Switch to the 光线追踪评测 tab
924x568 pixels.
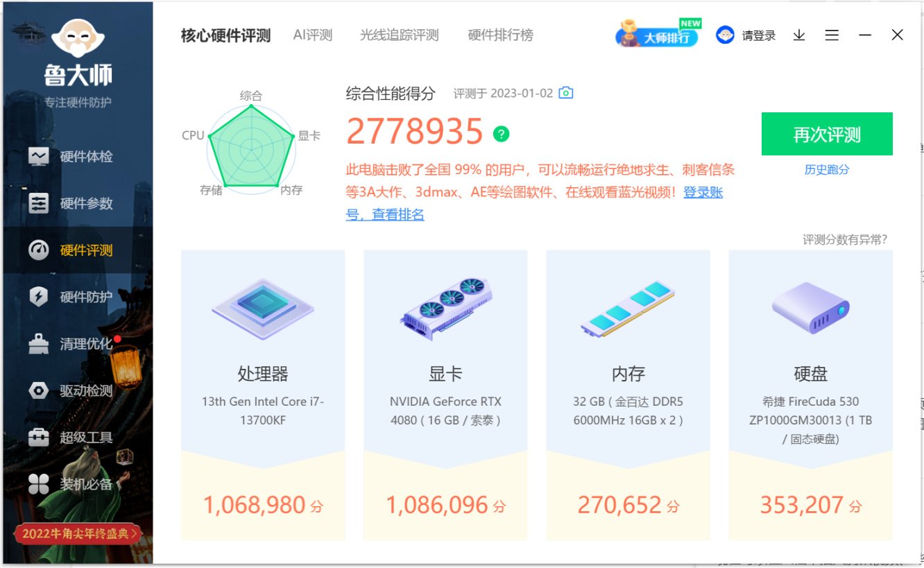[x=400, y=35]
